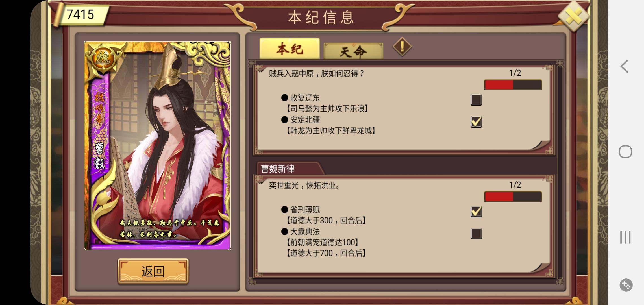Toggle the 收复辽东 checkbox
The height and width of the screenshot is (305, 644).
click(x=476, y=100)
